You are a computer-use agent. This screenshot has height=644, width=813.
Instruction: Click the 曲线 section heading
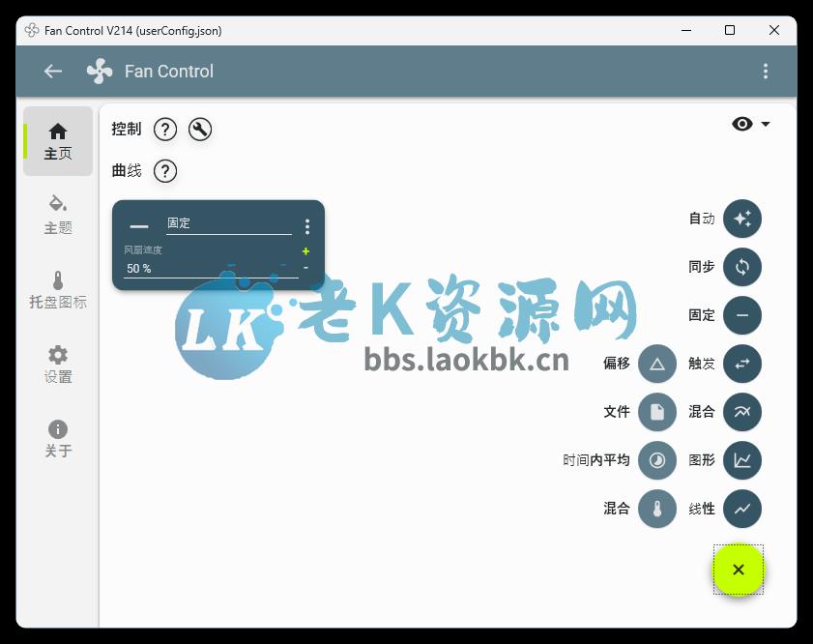[127, 170]
